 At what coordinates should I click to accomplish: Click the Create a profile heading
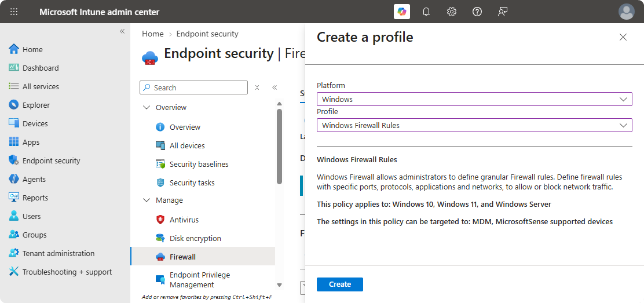pos(365,37)
